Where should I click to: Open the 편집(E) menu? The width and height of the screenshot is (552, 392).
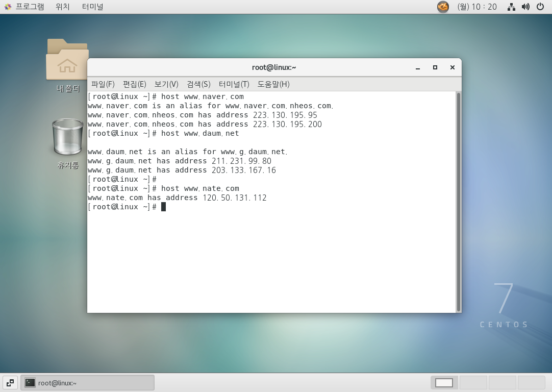point(135,84)
